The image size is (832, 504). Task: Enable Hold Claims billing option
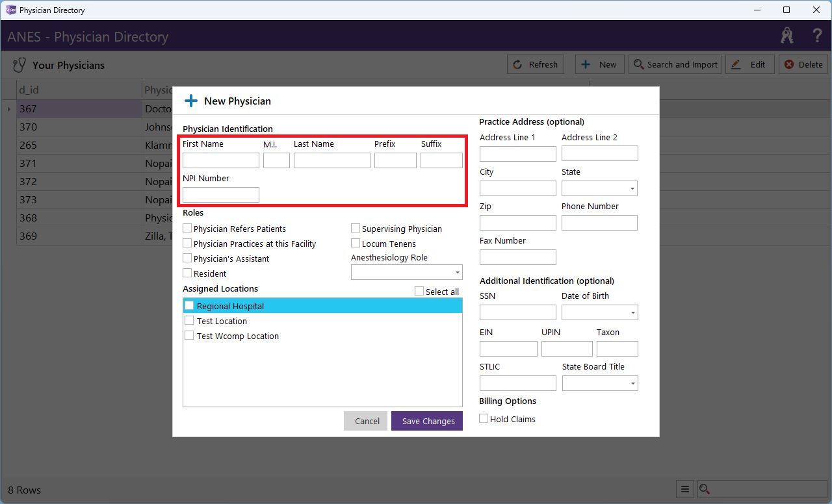484,418
